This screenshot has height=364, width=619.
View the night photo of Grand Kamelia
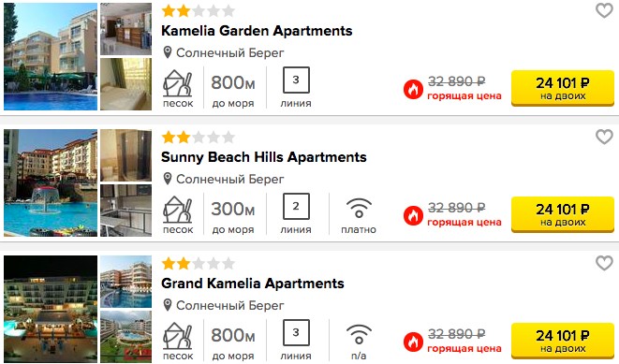(x=51, y=309)
